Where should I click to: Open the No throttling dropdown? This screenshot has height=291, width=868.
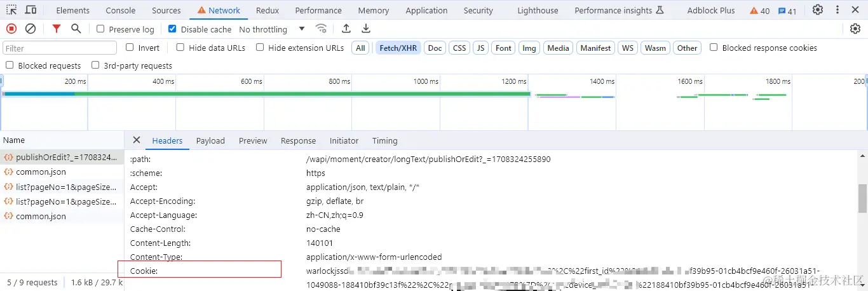tap(271, 29)
